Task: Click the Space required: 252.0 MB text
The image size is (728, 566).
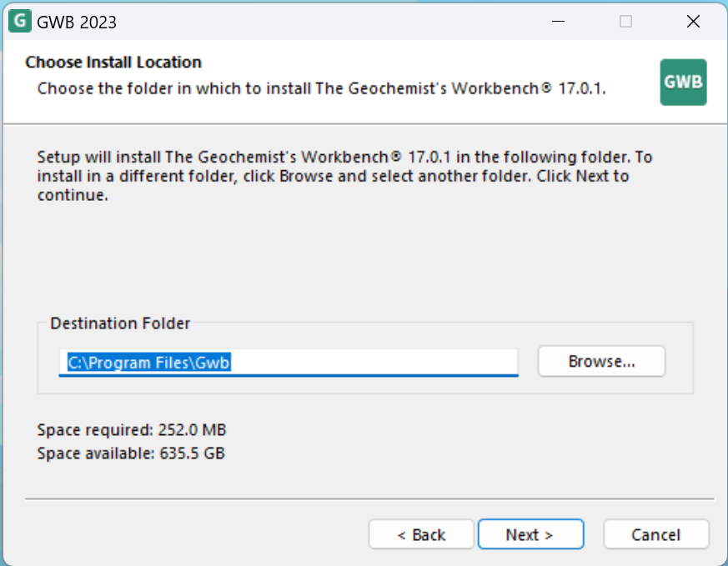Action: 132,429
